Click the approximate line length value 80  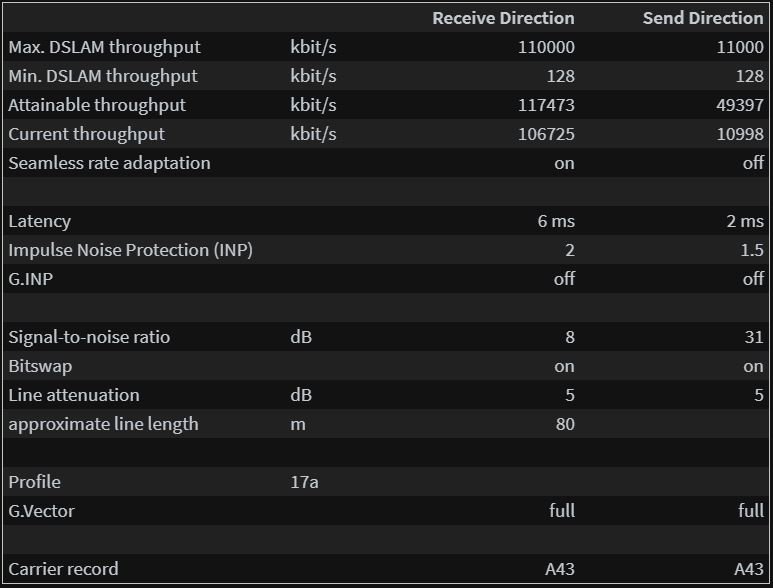(565, 424)
